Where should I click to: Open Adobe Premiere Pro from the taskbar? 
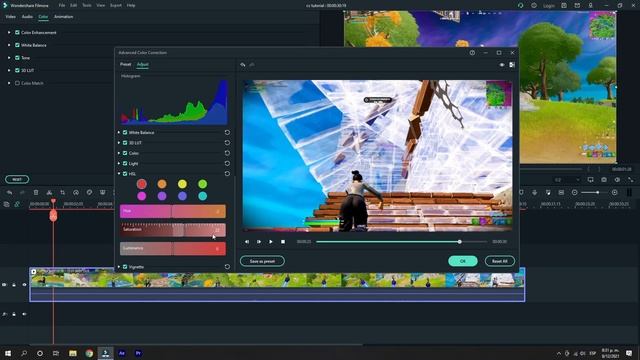pyautogui.click(x=138, y=353)
